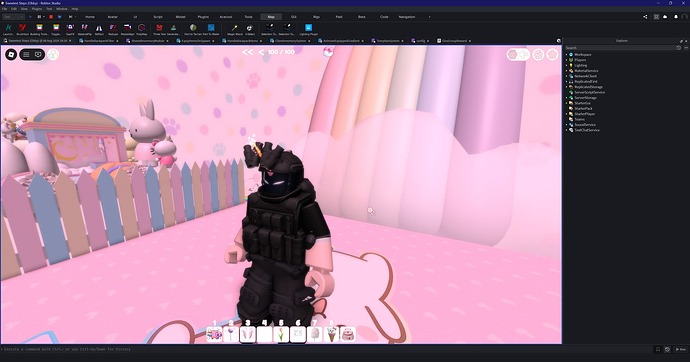Switch to the Model ribbon tab
The image size is (690, 362).
tap(180, 17)
